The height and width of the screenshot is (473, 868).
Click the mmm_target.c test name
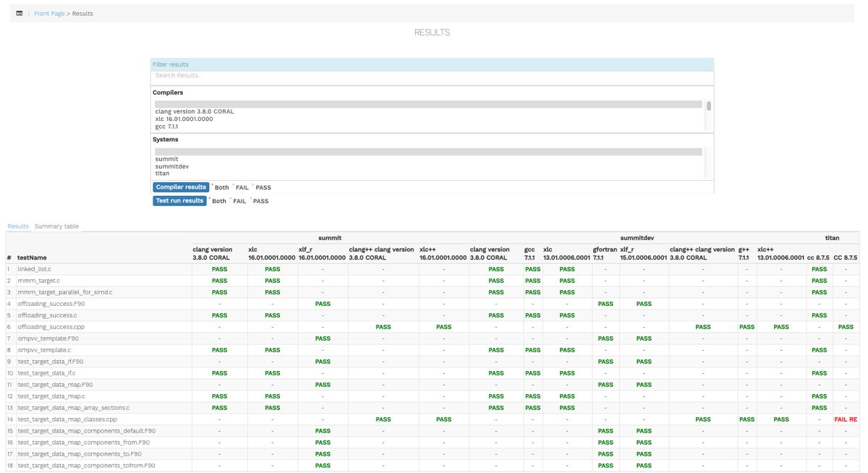[38, 281]
